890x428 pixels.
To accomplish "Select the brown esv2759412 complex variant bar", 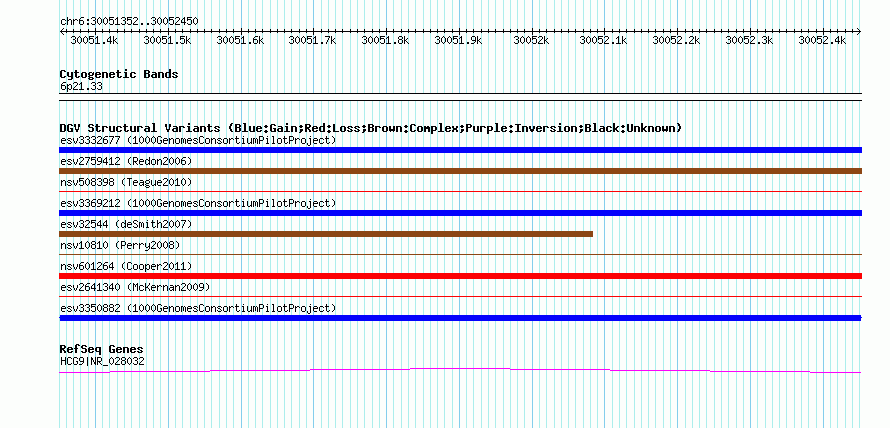I will pyautogui.click(x=460, y=171).
